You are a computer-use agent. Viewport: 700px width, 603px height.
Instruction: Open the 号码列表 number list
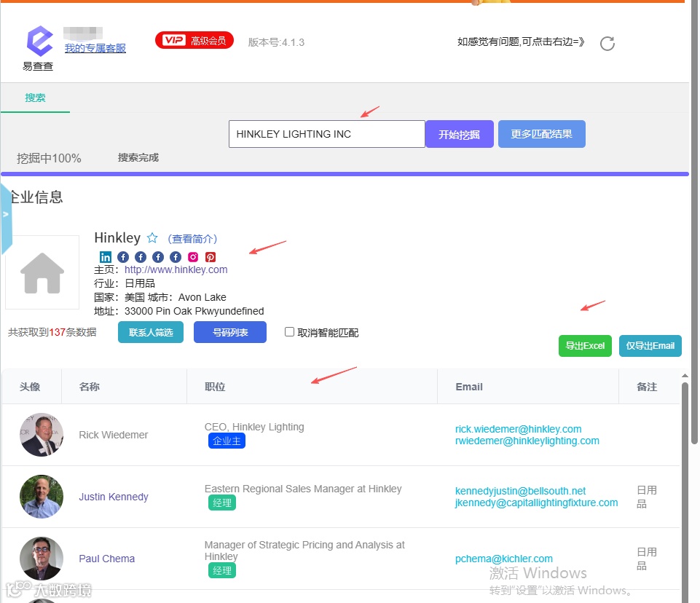pos(230,332)
